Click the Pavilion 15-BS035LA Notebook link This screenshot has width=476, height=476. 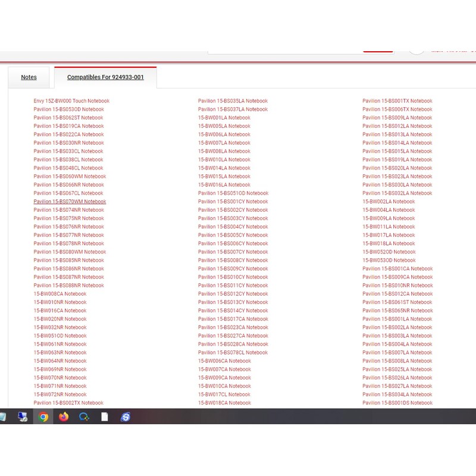pyautogui.click(x=233, y=101)
